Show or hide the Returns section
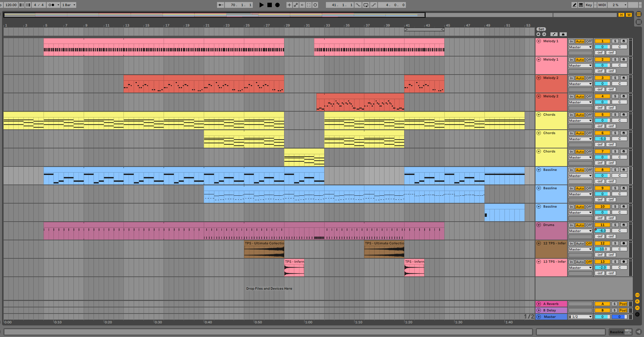The height and width of the screenshot is (337, 644). click(637, 301)
